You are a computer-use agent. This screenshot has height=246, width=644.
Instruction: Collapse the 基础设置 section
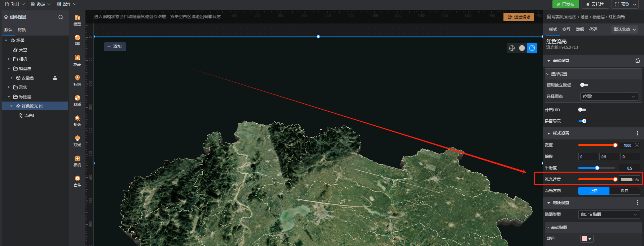pos(549,61)
